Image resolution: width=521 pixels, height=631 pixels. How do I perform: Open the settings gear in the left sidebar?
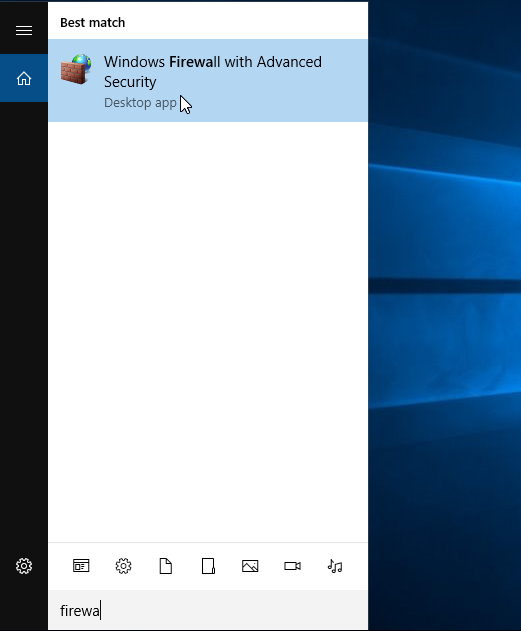24,566
